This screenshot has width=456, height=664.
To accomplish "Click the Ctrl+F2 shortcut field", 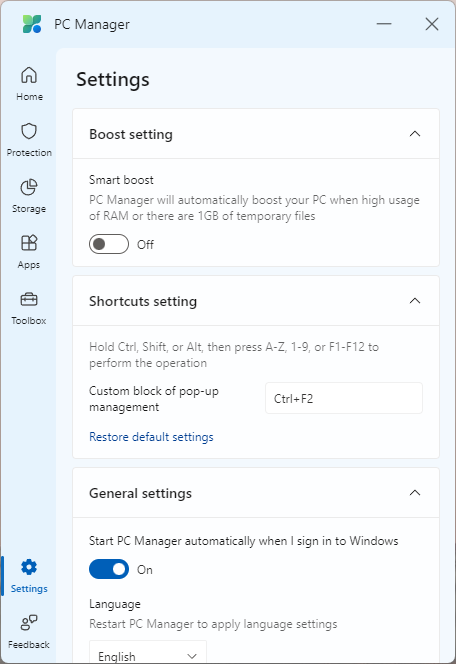I will point(344,398).
